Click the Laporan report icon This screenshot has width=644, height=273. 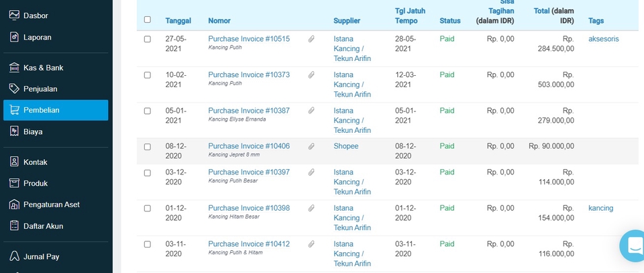[14, 38]
